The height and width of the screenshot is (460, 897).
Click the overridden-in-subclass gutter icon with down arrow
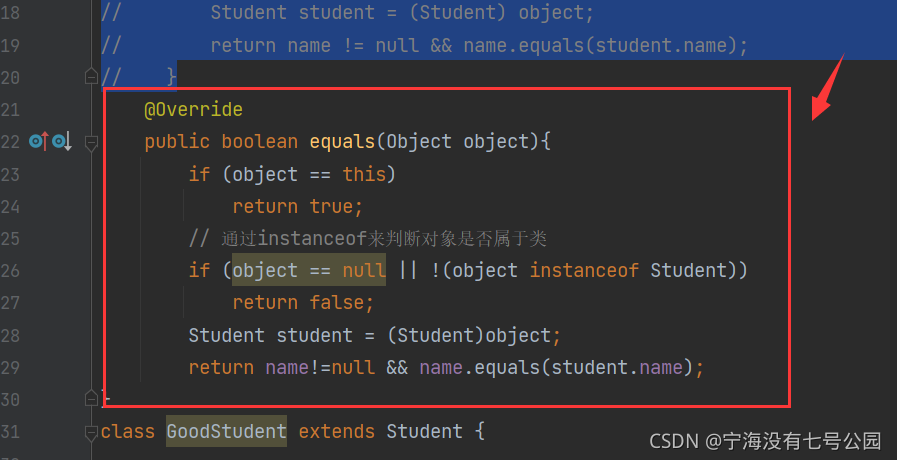point(62,142)
